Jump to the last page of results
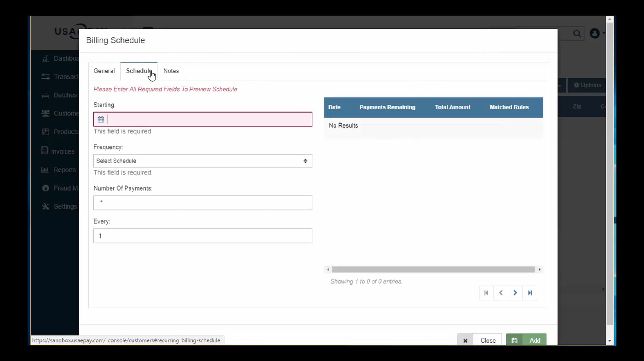 (x=530, y=293)
